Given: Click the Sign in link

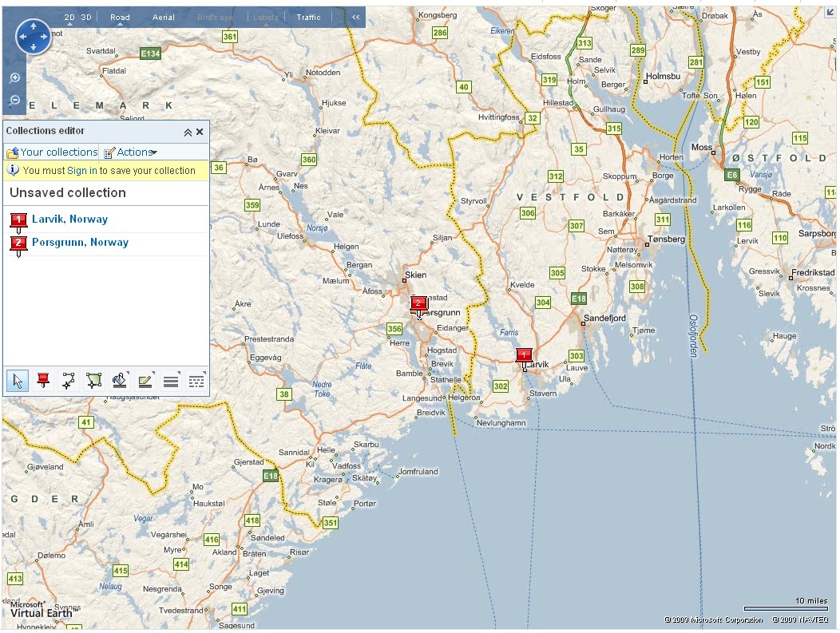Looking at the screenshot, I should click(x=82, y=170).
